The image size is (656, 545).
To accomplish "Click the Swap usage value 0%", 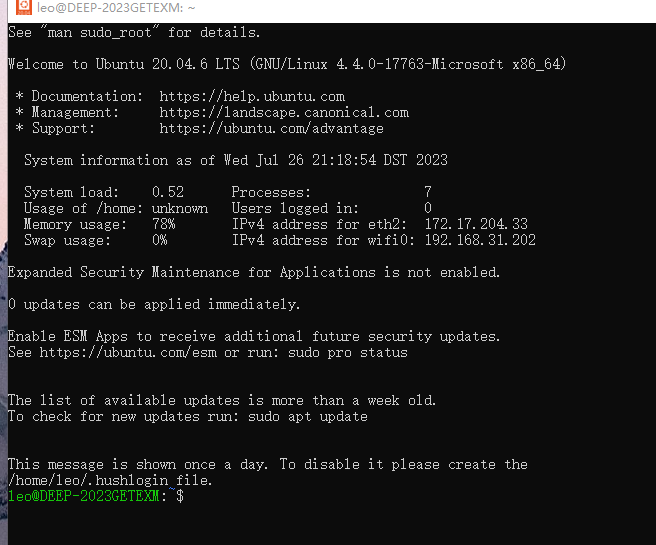I will click(x=159, y=240).
